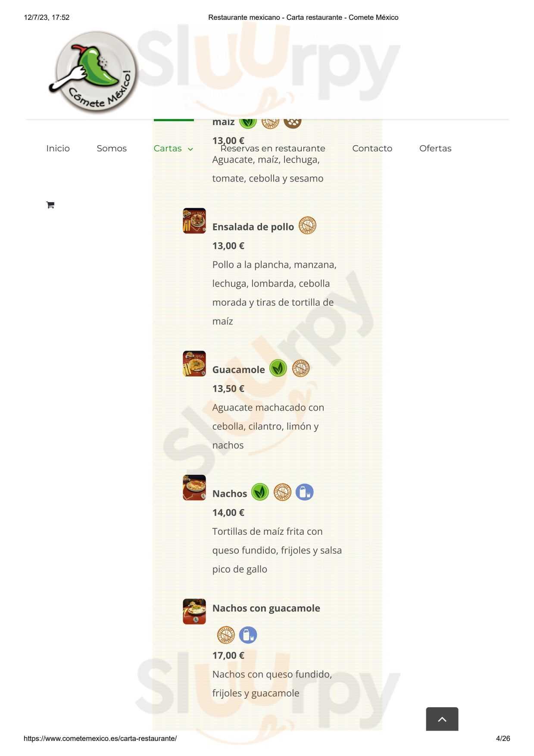Click the dairy milk icon beside Nachos
534x756 pixels.
pyautogui.click(x=304, y=492)
